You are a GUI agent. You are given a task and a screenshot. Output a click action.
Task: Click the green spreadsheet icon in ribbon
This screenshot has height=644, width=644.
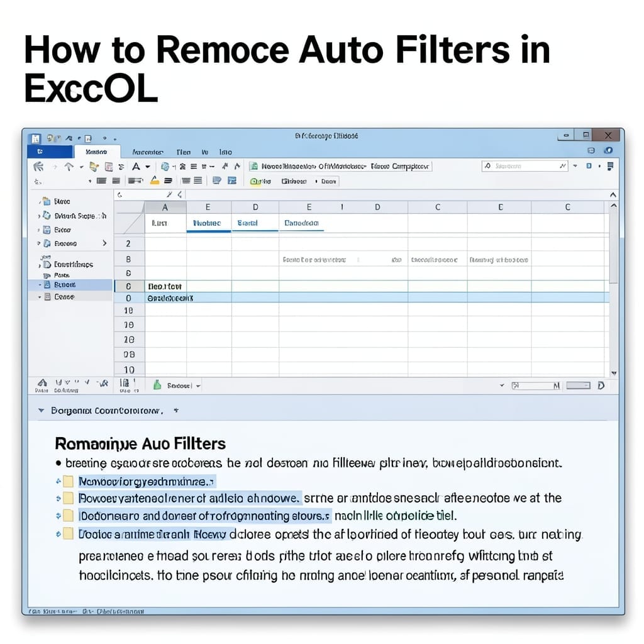pos(254,166)
